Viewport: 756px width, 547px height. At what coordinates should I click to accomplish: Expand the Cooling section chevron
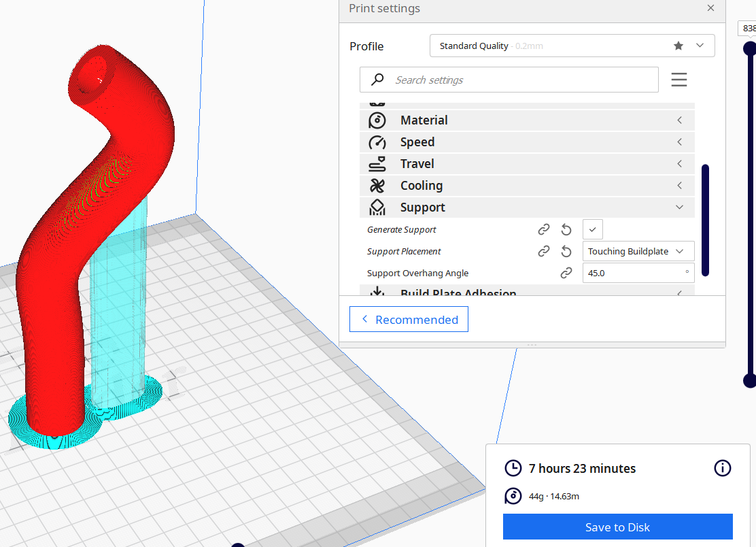click(x=679, y=185)
